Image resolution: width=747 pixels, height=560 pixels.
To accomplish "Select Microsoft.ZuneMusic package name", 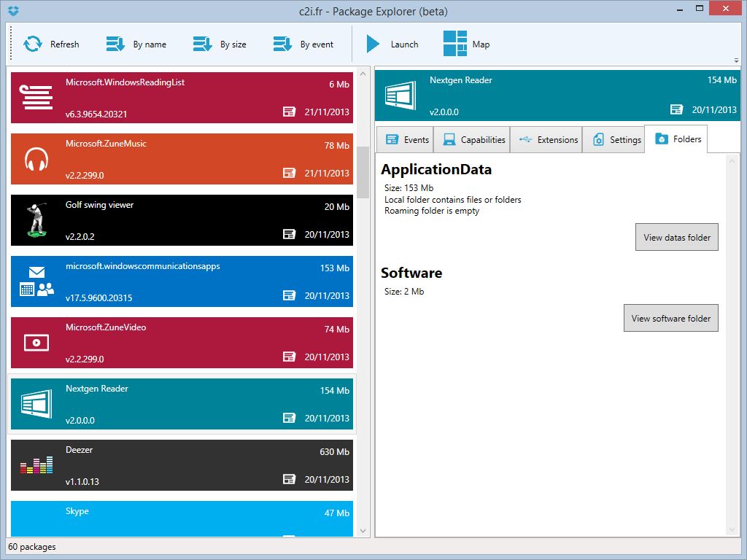I will [x=106, y=144].
